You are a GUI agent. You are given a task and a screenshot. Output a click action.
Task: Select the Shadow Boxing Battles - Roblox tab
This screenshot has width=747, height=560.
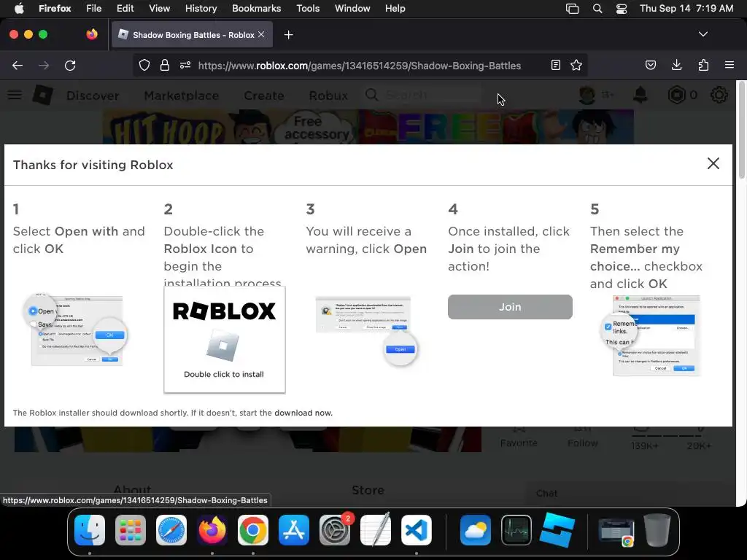point(192,35)
